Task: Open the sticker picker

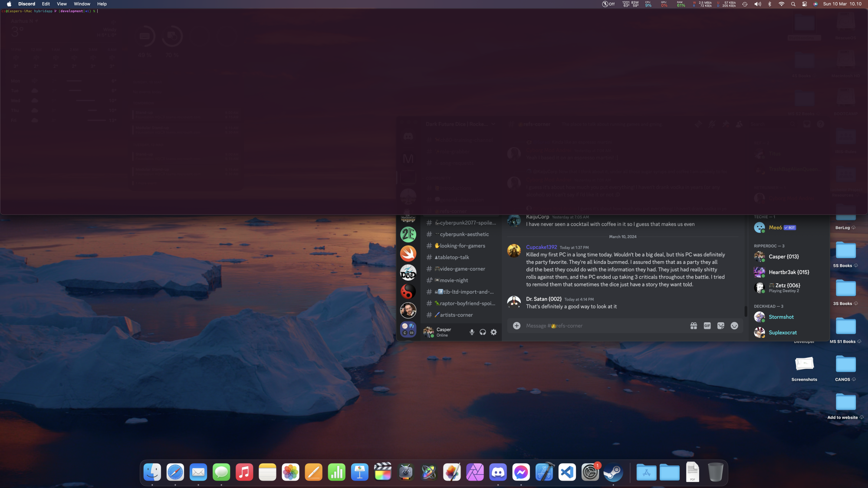Action: tap(721, 326)
